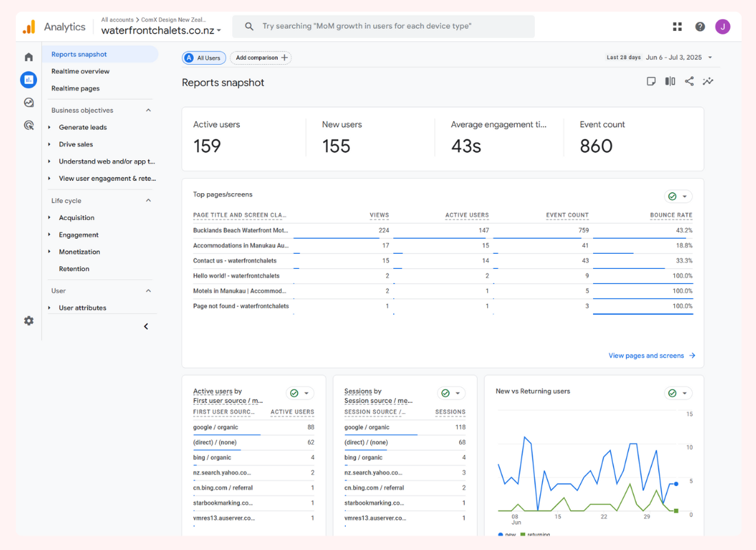The image size is (756, 550).
Task: Click the All Users comparison chip
Action: [x=204, y=58]
